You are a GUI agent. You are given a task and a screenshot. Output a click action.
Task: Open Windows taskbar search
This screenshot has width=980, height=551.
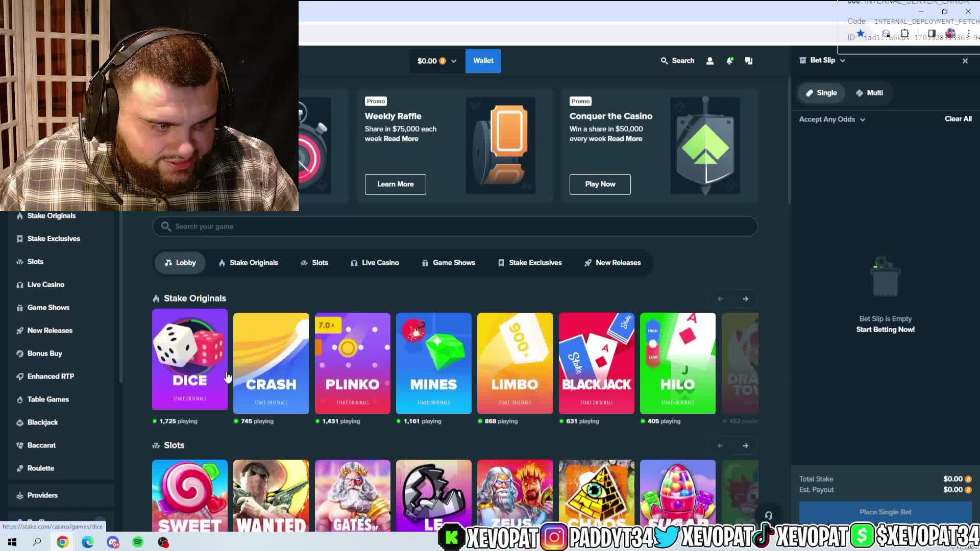coord(37,542)
